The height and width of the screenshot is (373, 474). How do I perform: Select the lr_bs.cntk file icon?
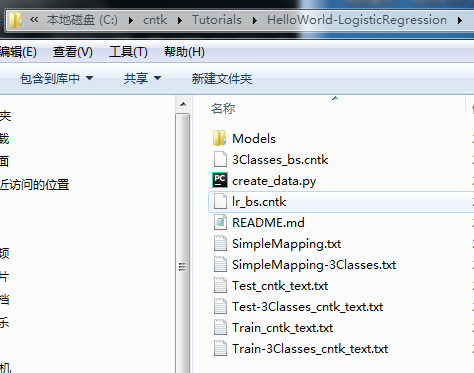pyautogui.click(x=220, y=201)
